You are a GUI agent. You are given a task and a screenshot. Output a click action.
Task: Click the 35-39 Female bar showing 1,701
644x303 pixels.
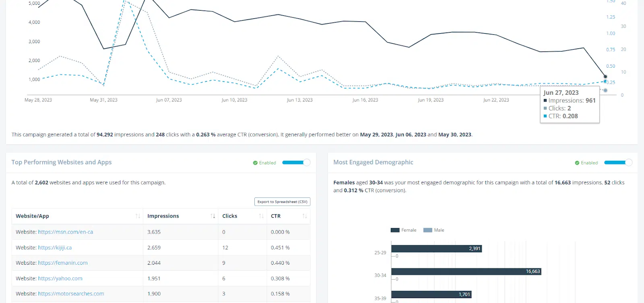pyautogui.click(x=431, y=295)
